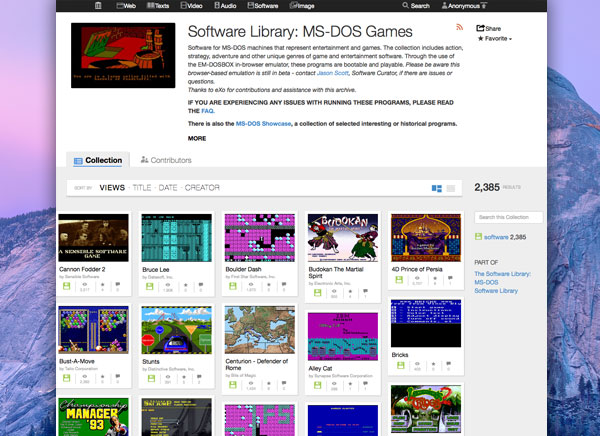Open the Software Library link in sidebar
Screen dimensions: 600x436
(x=496, y=291)
